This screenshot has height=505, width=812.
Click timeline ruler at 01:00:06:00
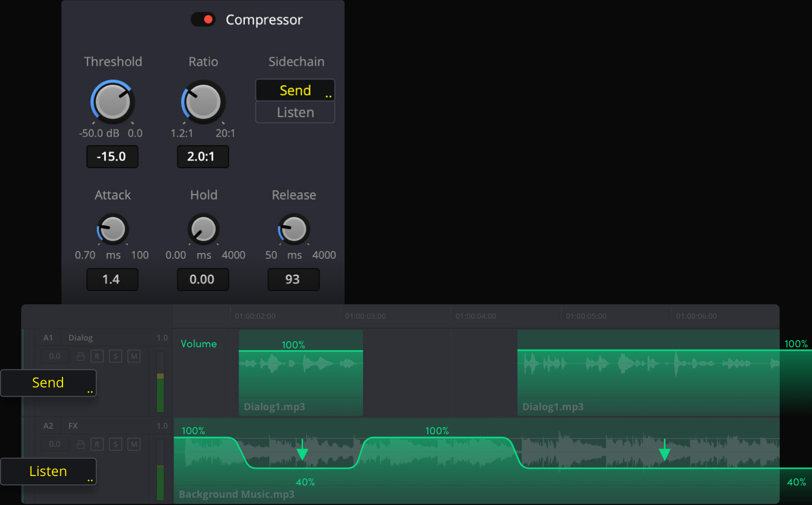tap(697, 316)
